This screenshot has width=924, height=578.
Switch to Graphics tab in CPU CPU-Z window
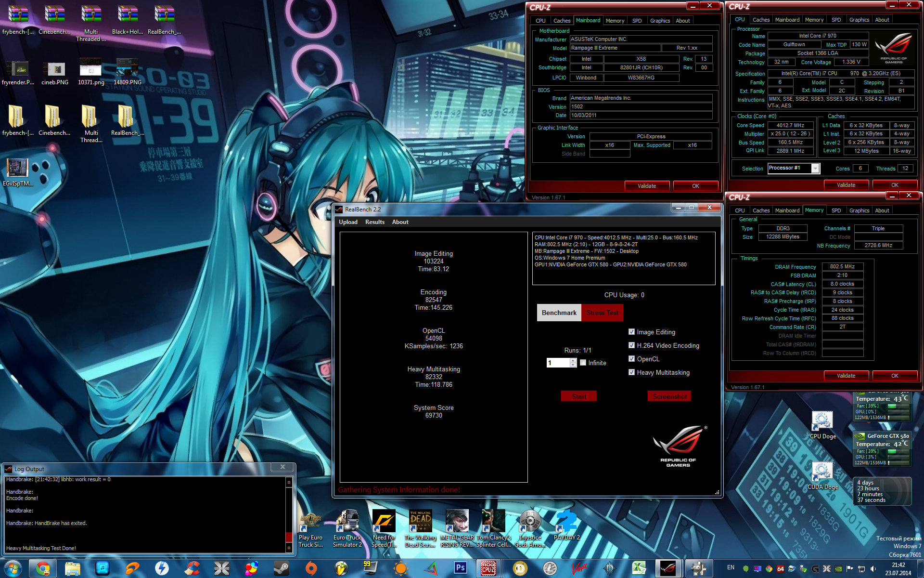(859, 20)
